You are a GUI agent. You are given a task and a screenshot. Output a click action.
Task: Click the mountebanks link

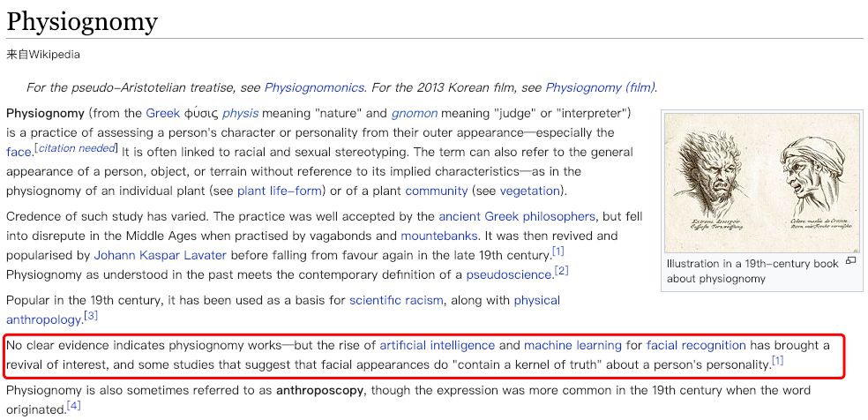point(439,236)
